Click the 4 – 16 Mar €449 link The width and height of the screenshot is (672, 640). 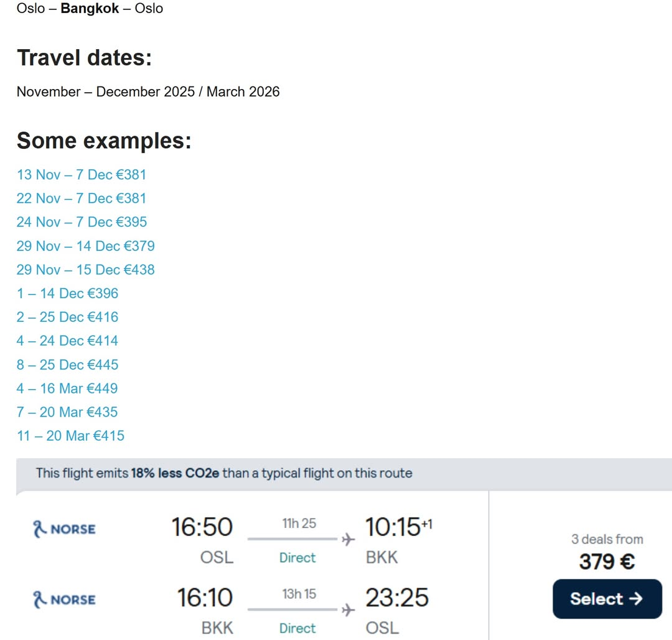(67, 388)
